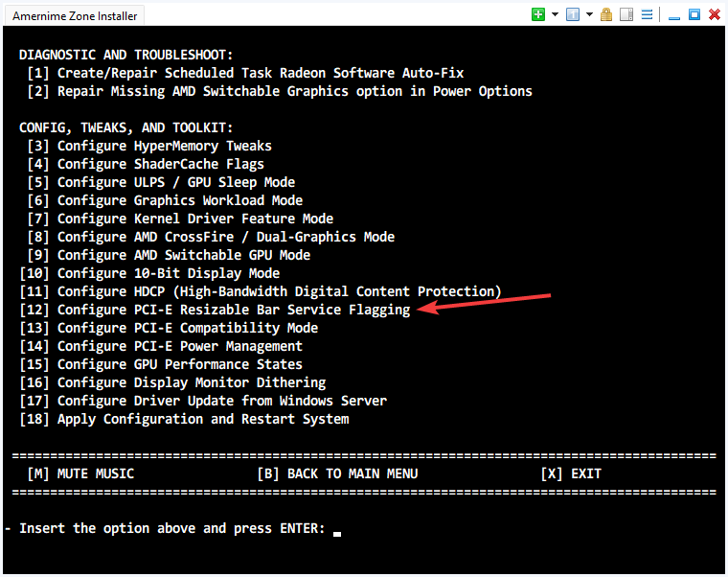Click '[5] Configure ULPS / GPU Sleep Mode'
Screen dimensions: 728x577
point(161,182)
